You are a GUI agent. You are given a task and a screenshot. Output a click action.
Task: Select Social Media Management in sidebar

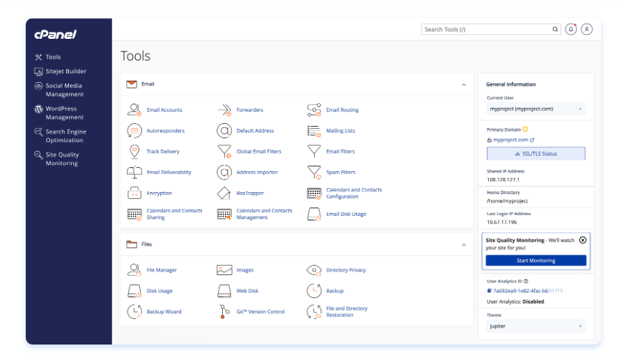(59, 90)
